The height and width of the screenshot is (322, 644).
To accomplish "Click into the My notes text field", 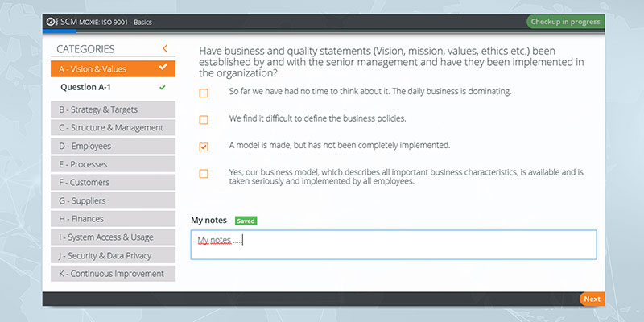I will [394, 245].
